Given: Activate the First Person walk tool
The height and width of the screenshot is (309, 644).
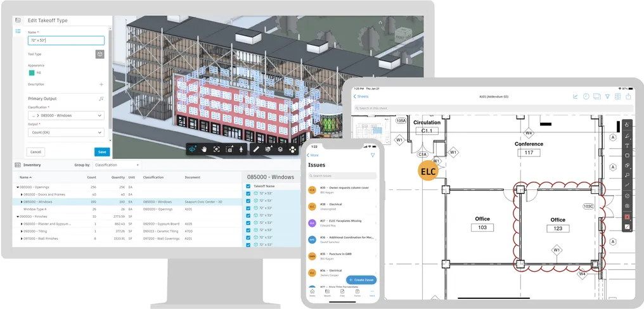Looking at the screenshot, I should pos(241,149).
